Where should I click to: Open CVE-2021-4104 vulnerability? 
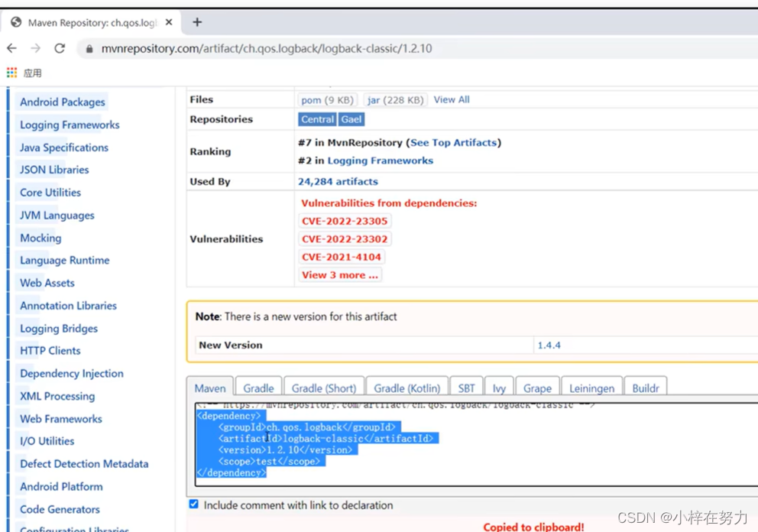[x=342, y=257]
